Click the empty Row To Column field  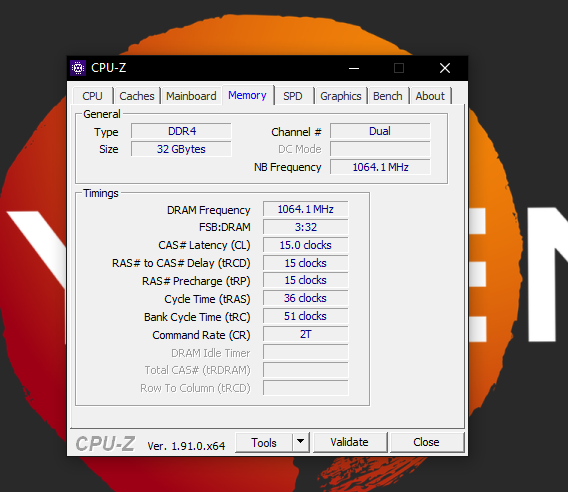point(305,388)
